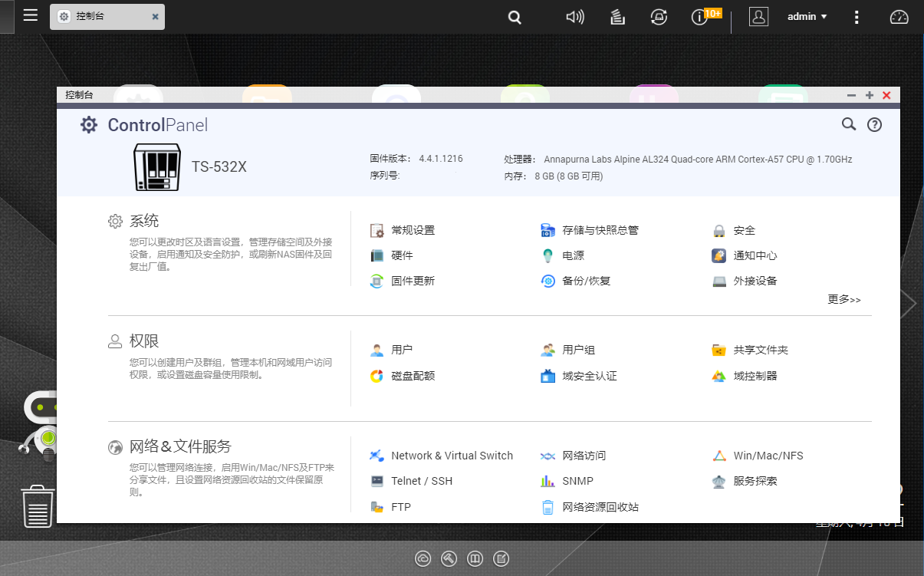Select the 系统 category heading
The height and width of the screenshot is (576, 924).
click(144, 221)
